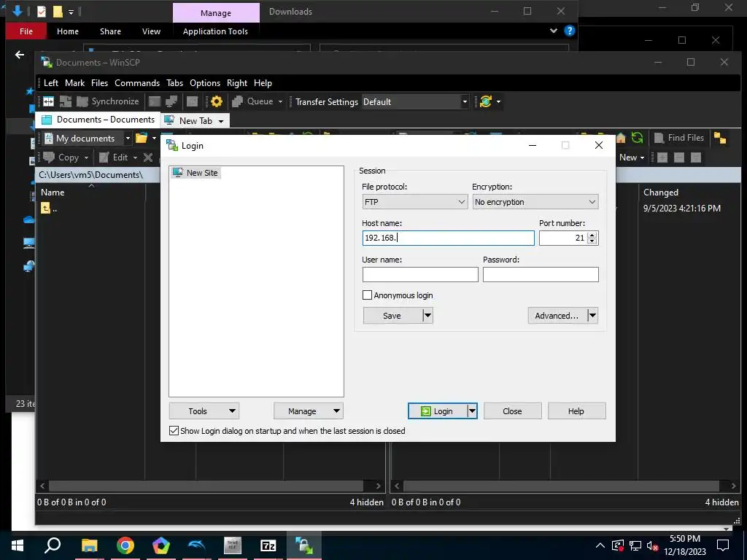The height and width of the screenshot is (560, 747).
Task: Open Google Chrome from the taskbar
Action: coord(125,545)
